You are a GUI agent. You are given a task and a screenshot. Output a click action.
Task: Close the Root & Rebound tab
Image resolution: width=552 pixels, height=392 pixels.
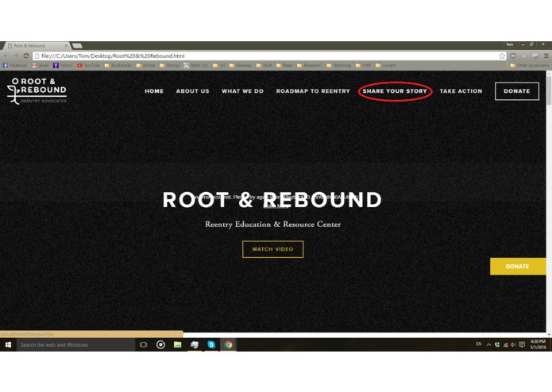66,46
